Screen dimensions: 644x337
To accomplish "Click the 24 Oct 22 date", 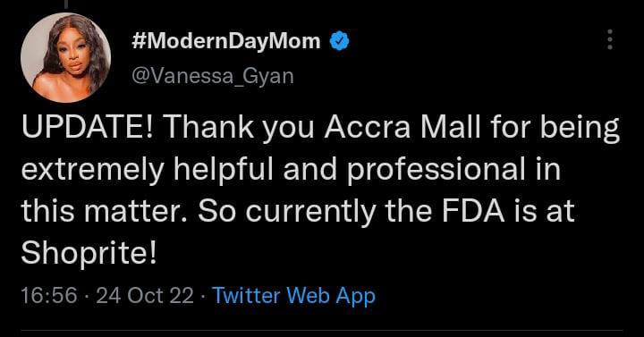I will (x=145, y=296).
